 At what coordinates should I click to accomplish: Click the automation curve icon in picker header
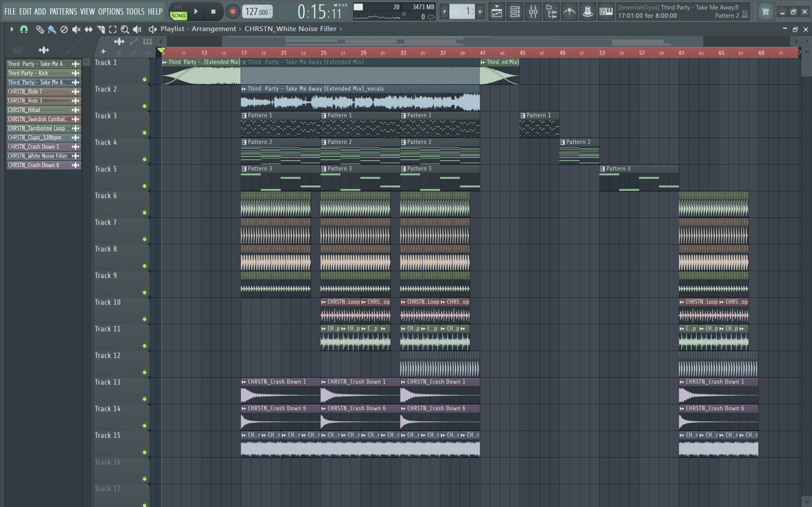tap(70, 50)
